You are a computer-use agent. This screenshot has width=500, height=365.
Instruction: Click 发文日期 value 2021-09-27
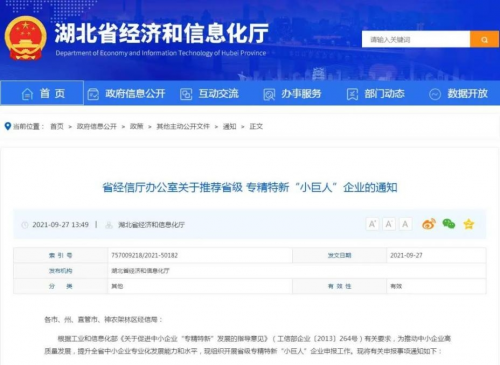(406, 255)
